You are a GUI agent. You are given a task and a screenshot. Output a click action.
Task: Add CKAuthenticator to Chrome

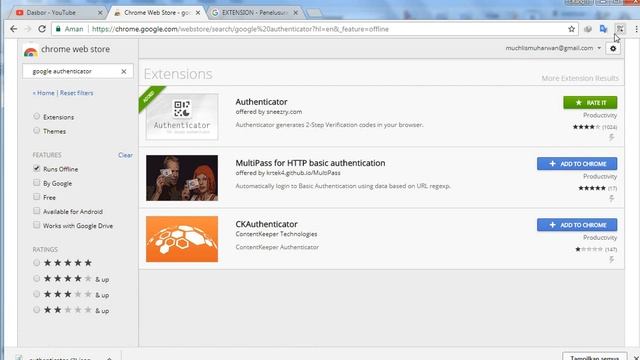point(577,225)
